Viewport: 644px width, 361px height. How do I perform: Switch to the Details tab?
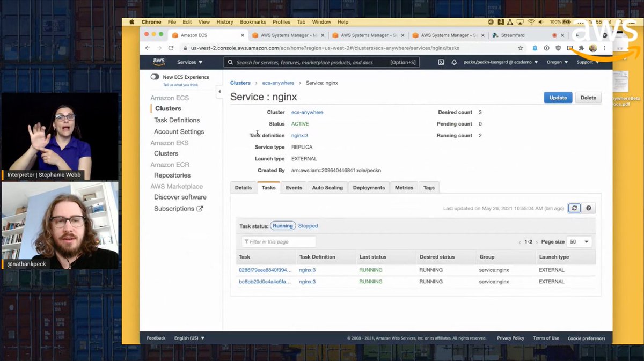[243, 188]
